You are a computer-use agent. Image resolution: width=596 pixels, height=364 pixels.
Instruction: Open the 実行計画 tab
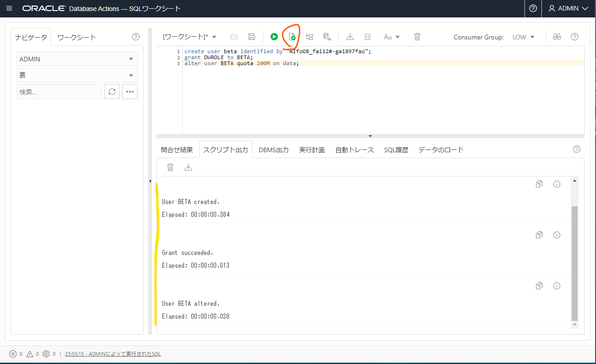pos(312,149)
